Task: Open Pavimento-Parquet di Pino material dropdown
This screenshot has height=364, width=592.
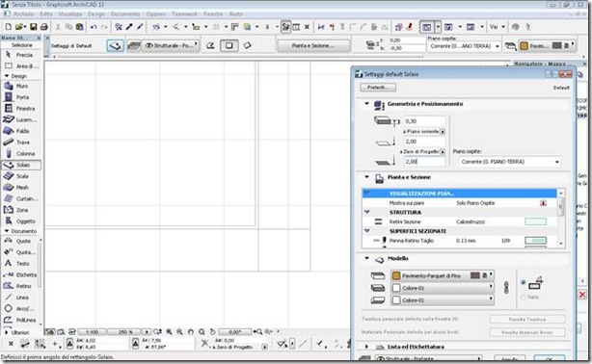Action: [443, 275]
